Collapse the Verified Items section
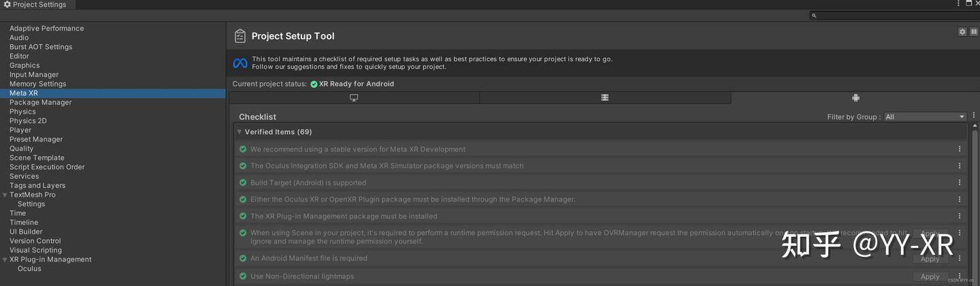Screen dimensions: 980x286 240,131
